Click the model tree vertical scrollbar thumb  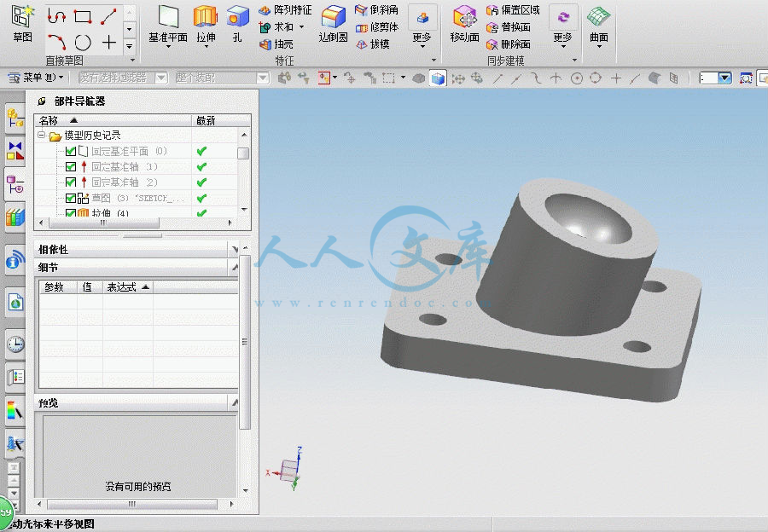pos(243,153)
